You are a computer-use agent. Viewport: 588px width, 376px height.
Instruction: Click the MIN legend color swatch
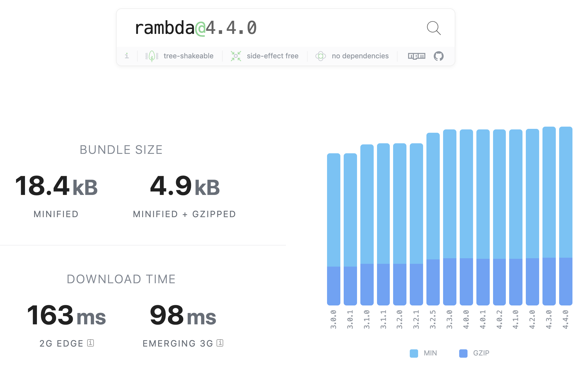click(x=414, y=353)
